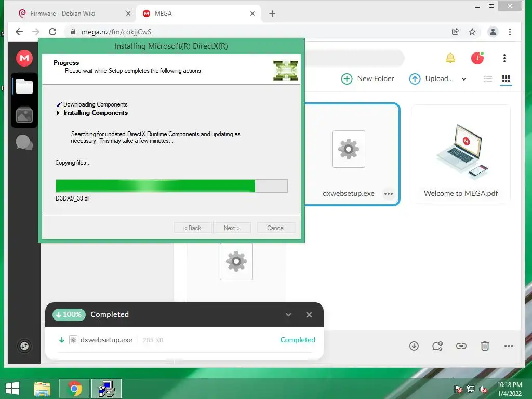Click the address bar showing mega.nz URL
The width and height of the screenshot is (532, 399).
coord(258,32)
